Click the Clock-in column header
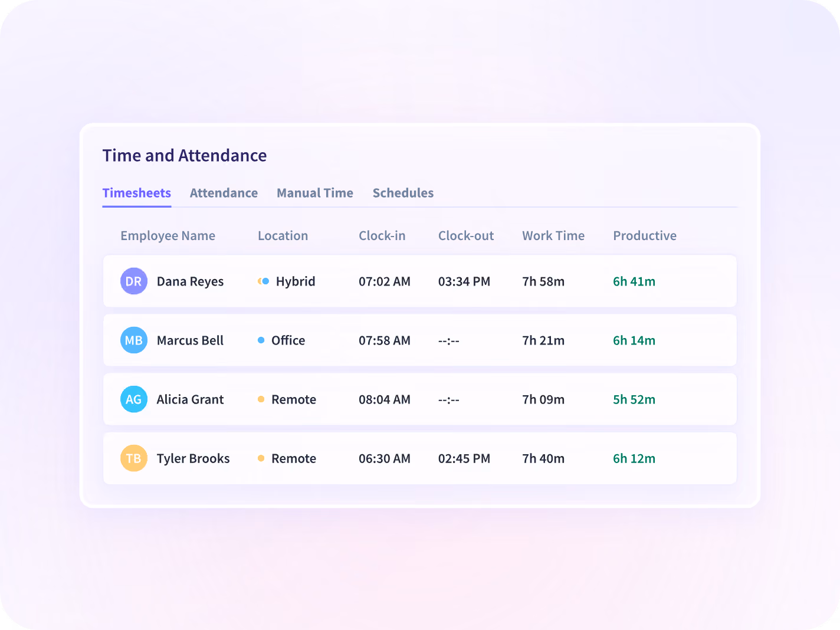Viewport: 840px width, 630px height. (x=382, y=236)
